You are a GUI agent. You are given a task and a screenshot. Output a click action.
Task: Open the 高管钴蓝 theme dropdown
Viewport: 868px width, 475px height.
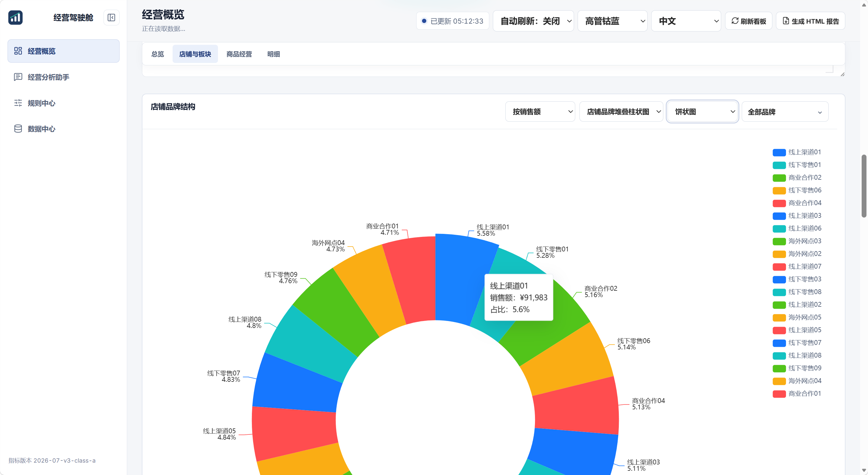coord(612,21)
